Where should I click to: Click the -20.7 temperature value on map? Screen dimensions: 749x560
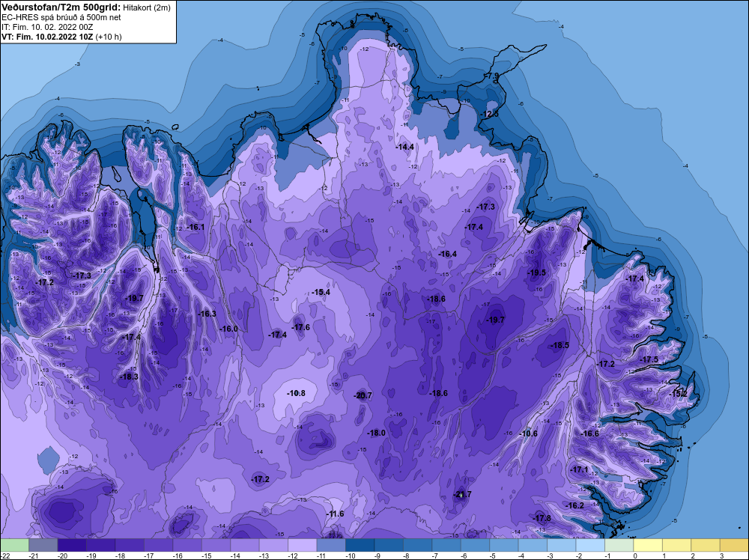[x=363, y=396]
